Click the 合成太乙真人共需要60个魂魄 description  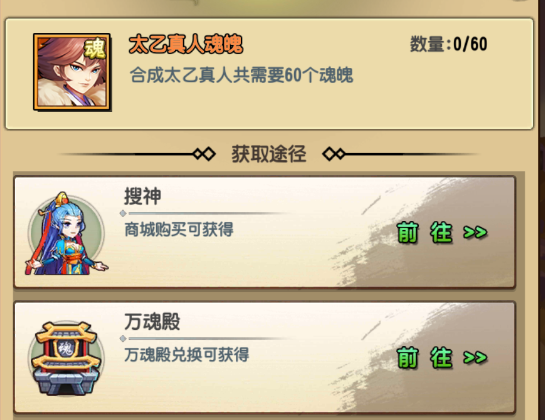click(242, 75)
